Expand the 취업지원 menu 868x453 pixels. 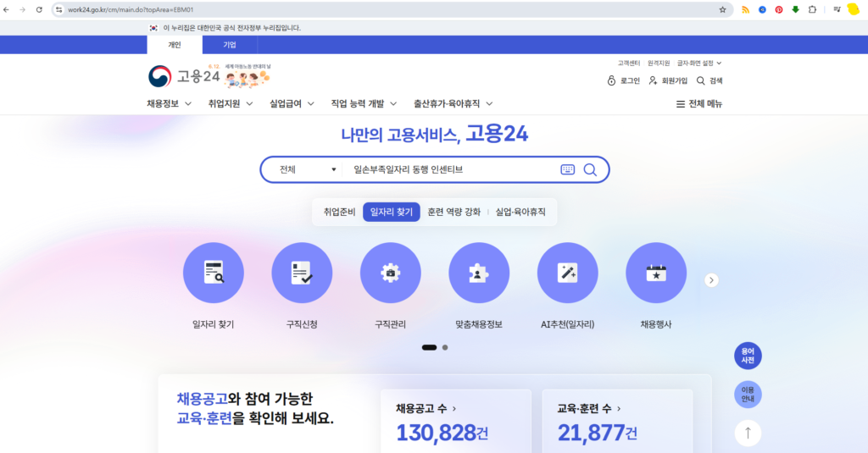click(x=231, y=103)
